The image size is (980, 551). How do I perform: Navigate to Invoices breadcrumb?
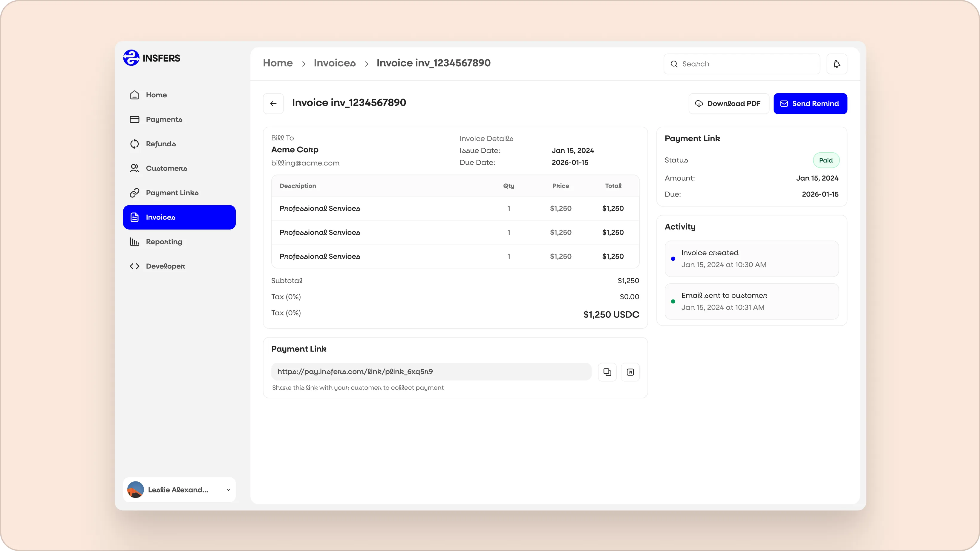(334, 63)
